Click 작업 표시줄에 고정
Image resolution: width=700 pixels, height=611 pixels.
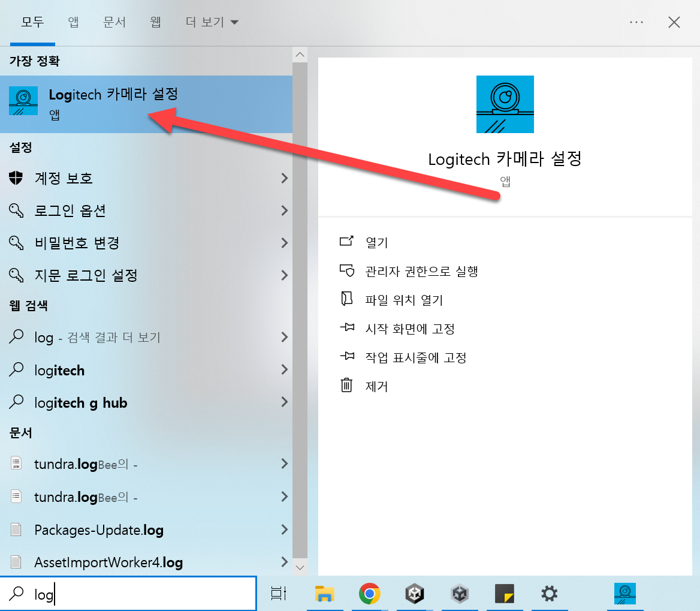coord(416,357)
